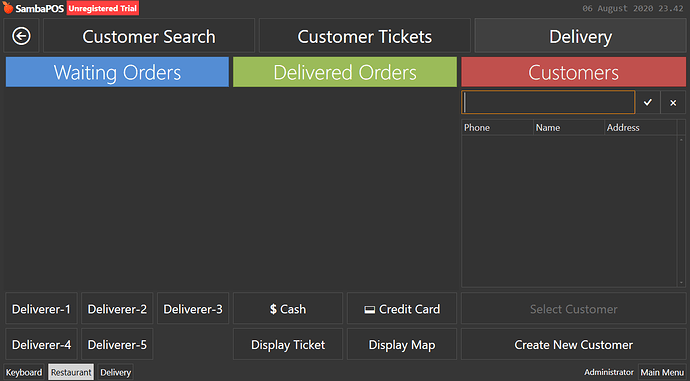Screen dimensions: 690x381
Task: Toggle the on-screen Keyboard button
Action: pyautogui.click(x=24, y=372)
